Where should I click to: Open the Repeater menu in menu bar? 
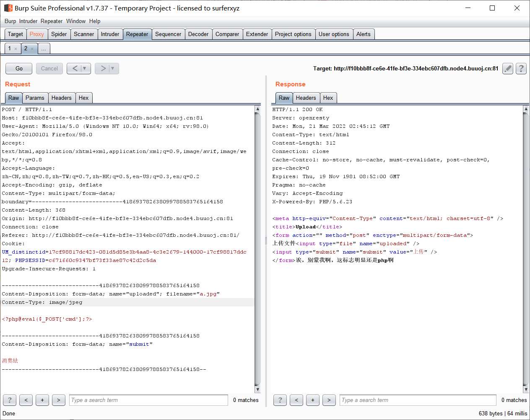pos(52,21)
